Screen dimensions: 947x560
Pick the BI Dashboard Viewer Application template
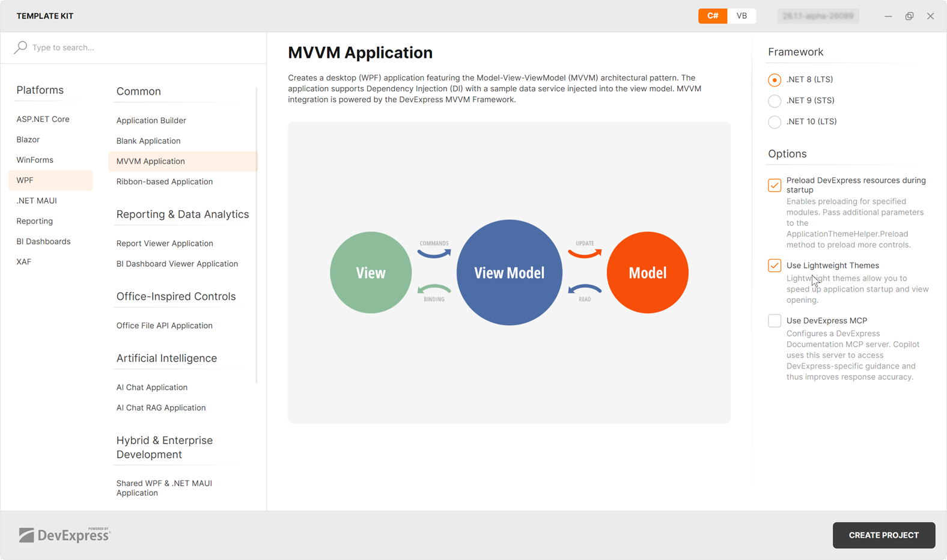(183, 264)
